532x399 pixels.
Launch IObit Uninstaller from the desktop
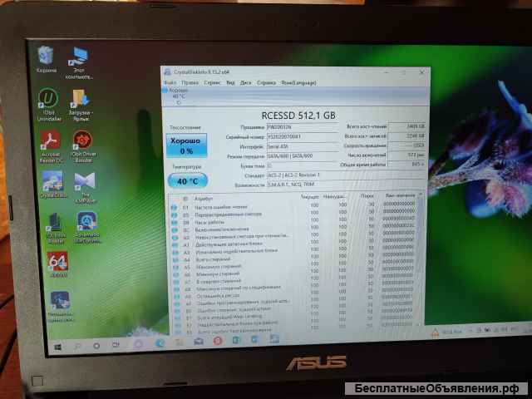49,105
